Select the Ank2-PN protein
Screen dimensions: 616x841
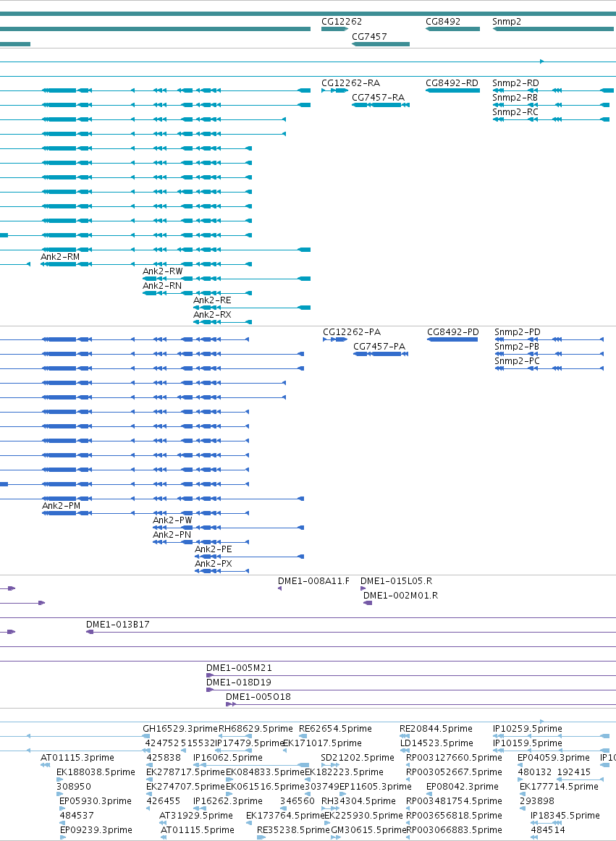tap(201, 542)
